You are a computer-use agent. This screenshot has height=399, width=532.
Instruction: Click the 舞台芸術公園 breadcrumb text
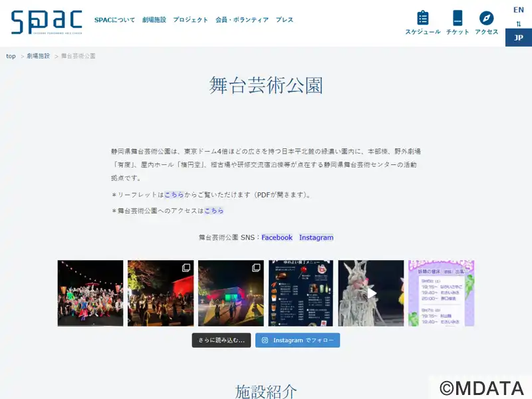tap(78, 56)
